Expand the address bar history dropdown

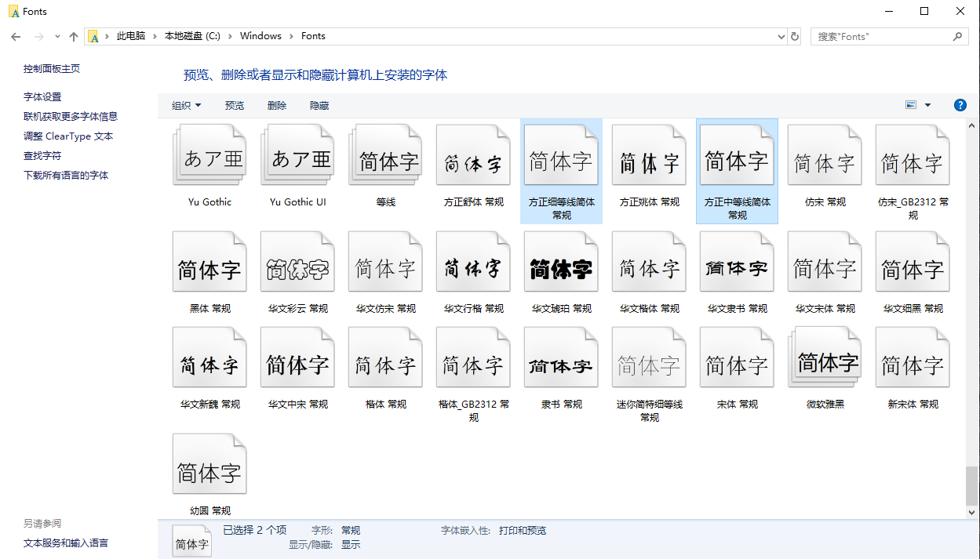pyautogui.click(x=781, y=36)
